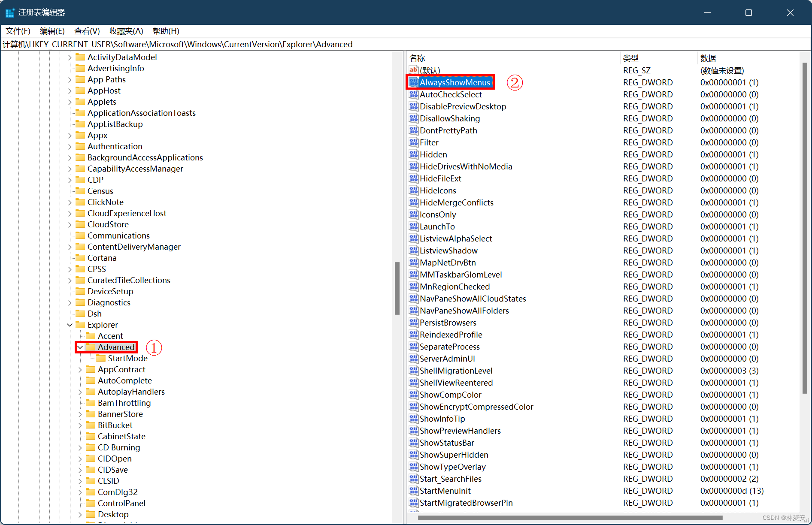Select the AlwaysShowMenus value
The height and width of the screenshot is (525, 812).
(x=455, y=82)
